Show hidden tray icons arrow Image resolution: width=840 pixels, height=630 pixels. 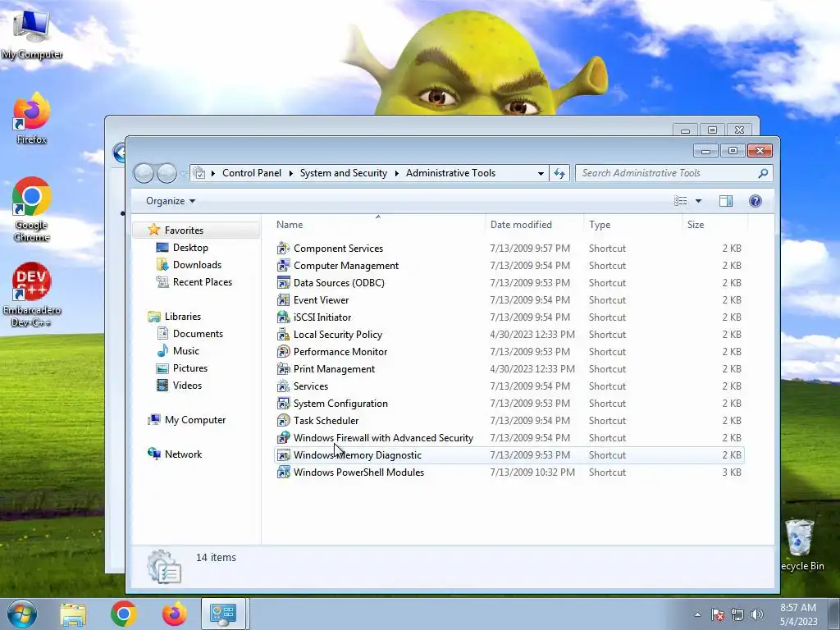(x=697, y=614)
